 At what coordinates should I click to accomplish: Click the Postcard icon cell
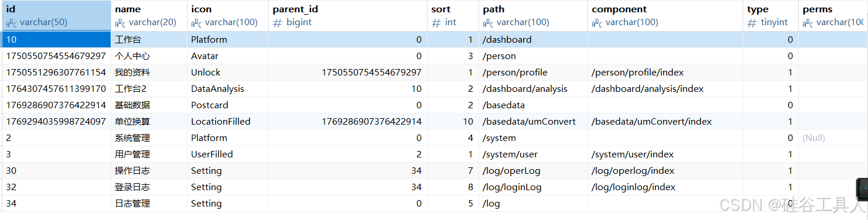tap(228, 105)
